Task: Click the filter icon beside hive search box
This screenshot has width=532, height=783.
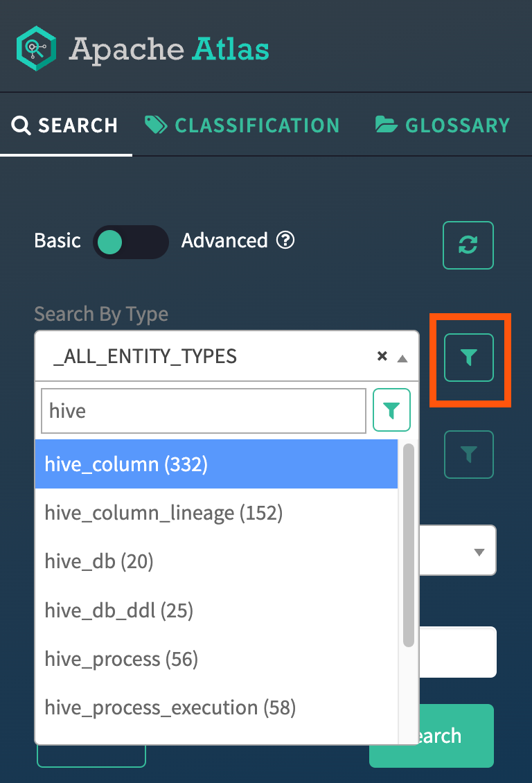Action: click(392, 410)
